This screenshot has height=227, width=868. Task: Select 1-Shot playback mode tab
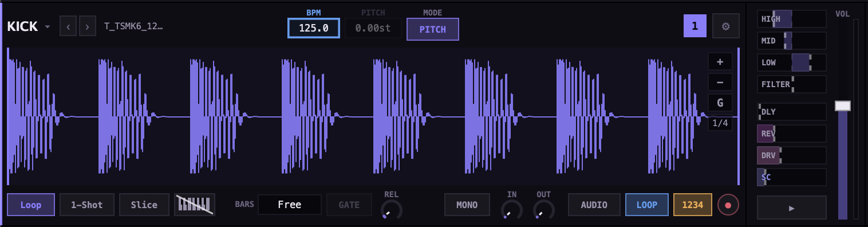[87, 205]
